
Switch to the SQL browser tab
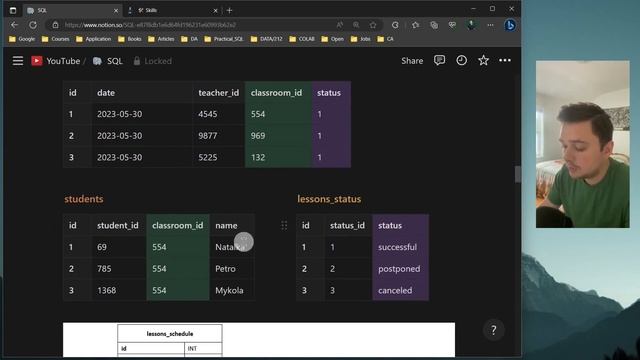pyautogui.click(x=73, y=10)
